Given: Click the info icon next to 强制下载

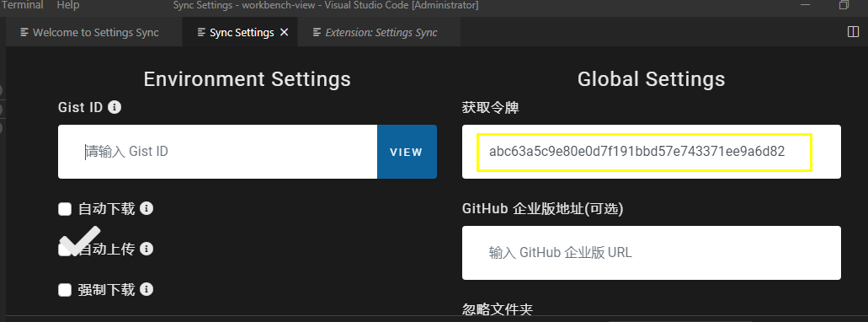Looking at the screenshot, I should [146, 289].
